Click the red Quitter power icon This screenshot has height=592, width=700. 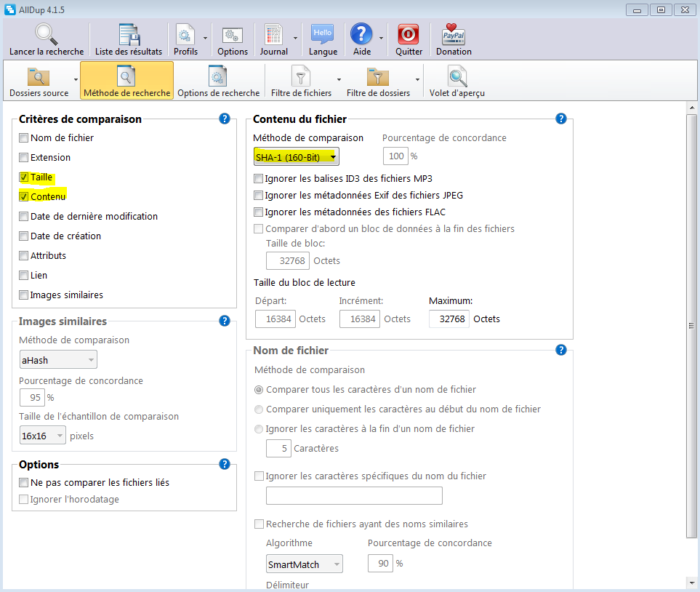[x=409, y=35]
